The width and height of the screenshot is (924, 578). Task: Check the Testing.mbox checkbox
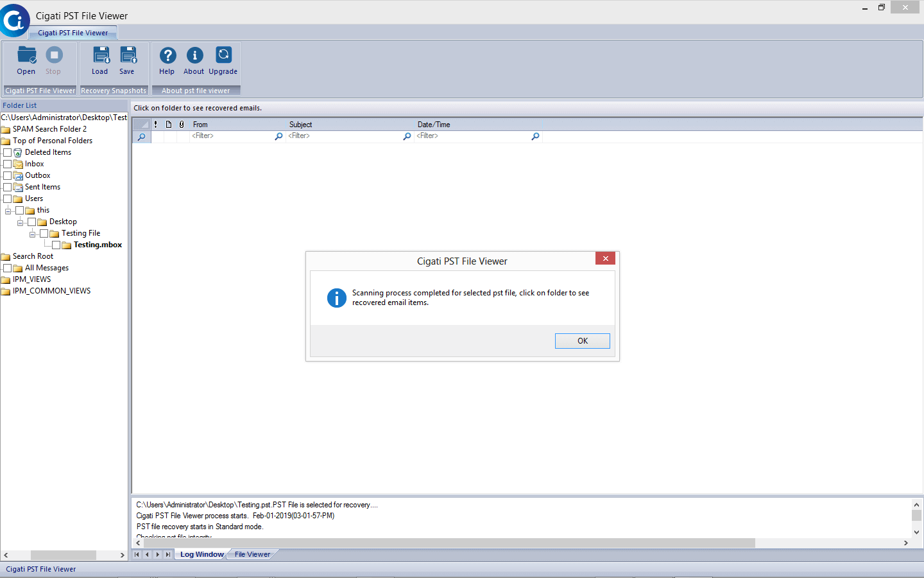pyautogui.click(x=56, y=245)
